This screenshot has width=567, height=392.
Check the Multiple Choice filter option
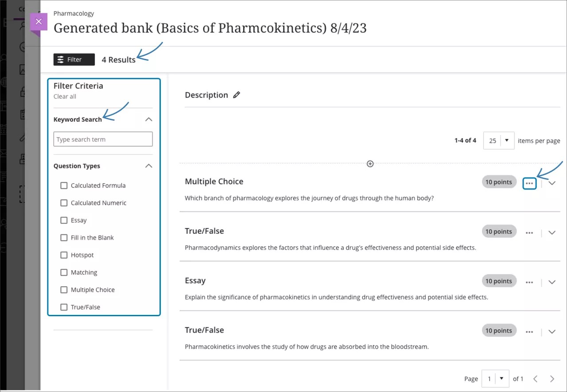coord(64,289)
